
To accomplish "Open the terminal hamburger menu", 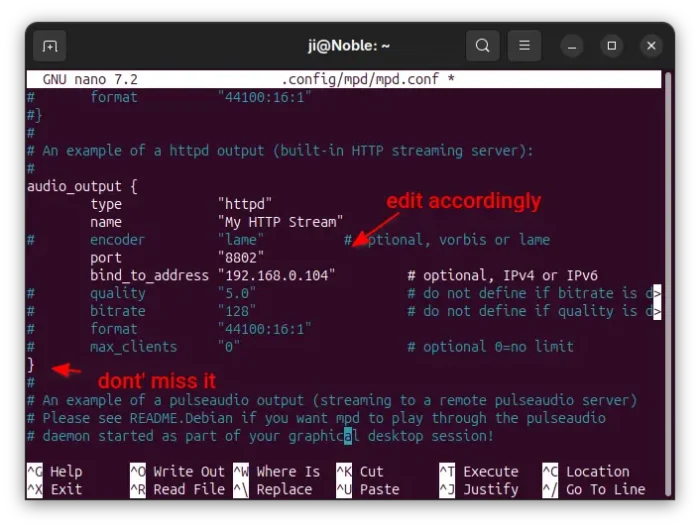I will [x=523, y=46].
